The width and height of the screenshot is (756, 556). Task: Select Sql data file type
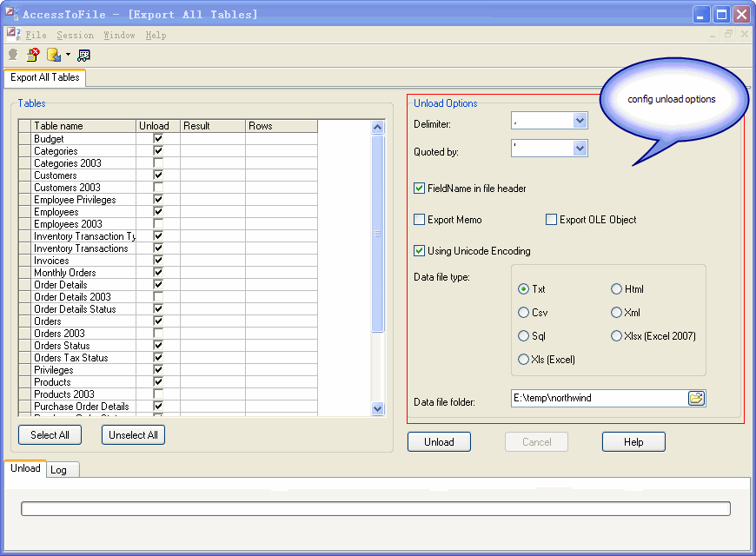523,335
